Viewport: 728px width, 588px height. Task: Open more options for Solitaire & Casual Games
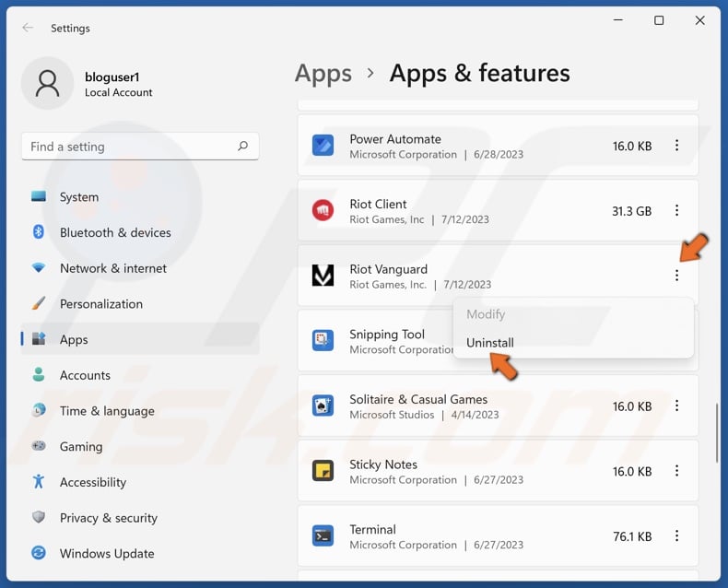click(677, 406)
